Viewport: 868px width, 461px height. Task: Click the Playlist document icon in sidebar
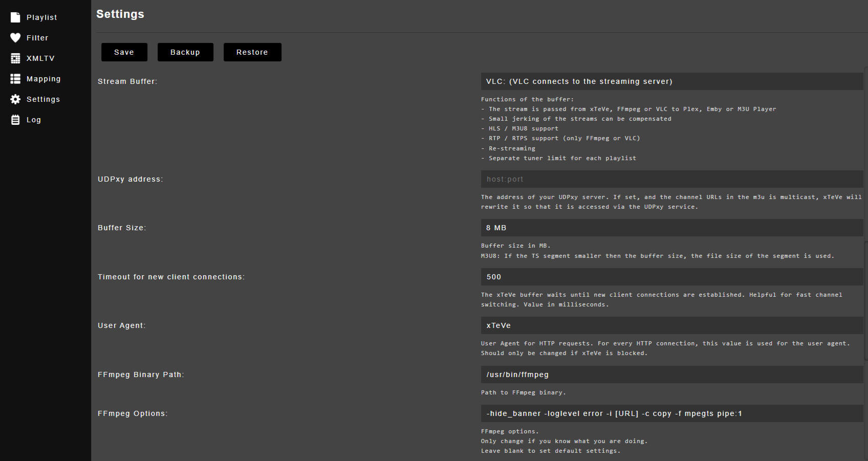(x=15, y=17)
